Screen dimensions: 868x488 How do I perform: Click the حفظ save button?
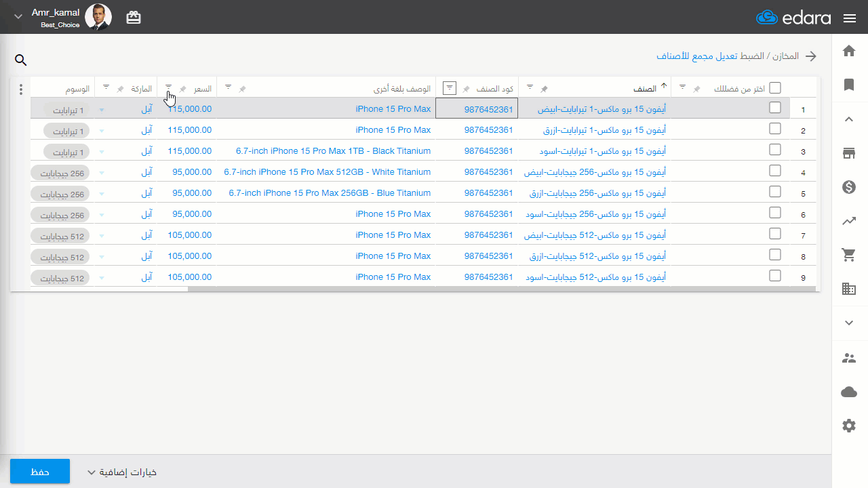coord(40,471)
